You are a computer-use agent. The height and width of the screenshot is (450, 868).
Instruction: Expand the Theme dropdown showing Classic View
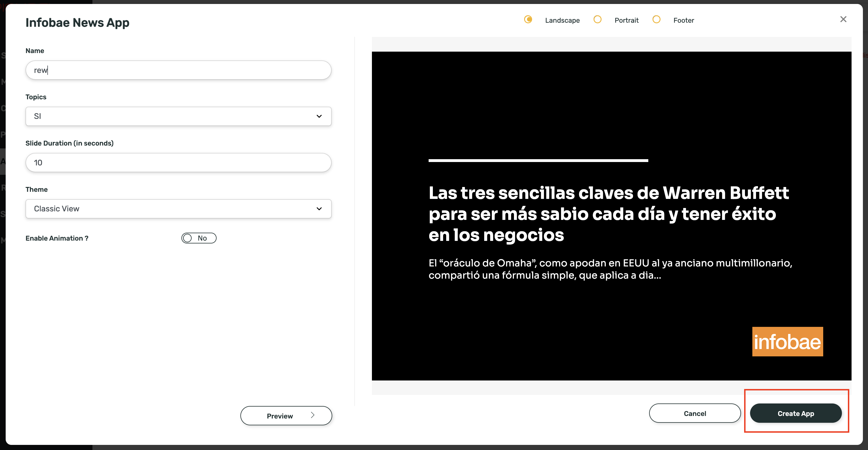point(178,209)
